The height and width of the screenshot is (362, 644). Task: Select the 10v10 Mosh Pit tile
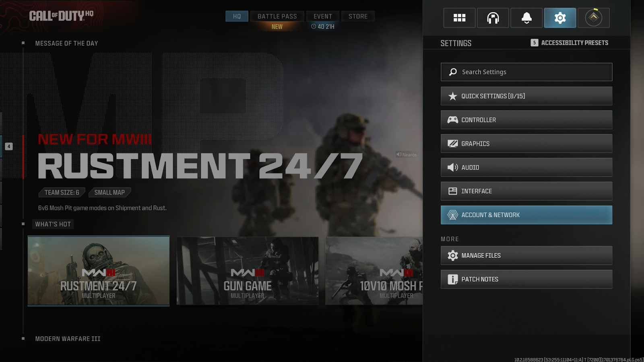point(374,271)
